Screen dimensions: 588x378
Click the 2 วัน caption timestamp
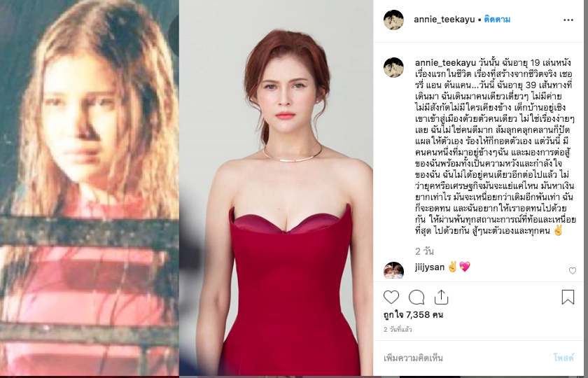(424, 251)
